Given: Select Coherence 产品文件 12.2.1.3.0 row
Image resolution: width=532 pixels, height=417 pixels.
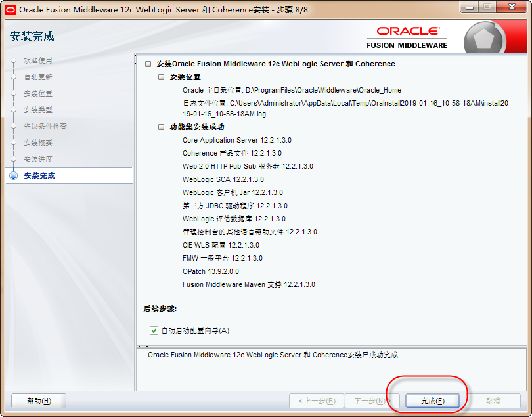Looking at the screenshot, I should (232, 154).
